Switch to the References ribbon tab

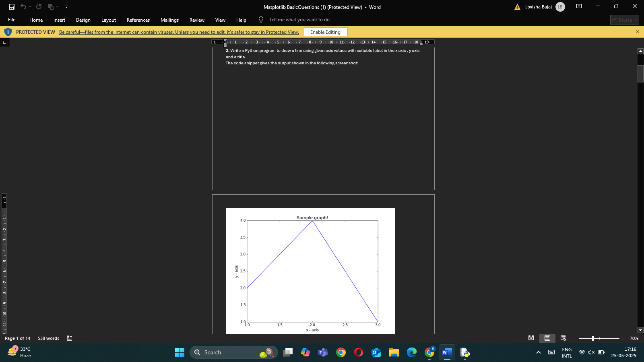138,20
